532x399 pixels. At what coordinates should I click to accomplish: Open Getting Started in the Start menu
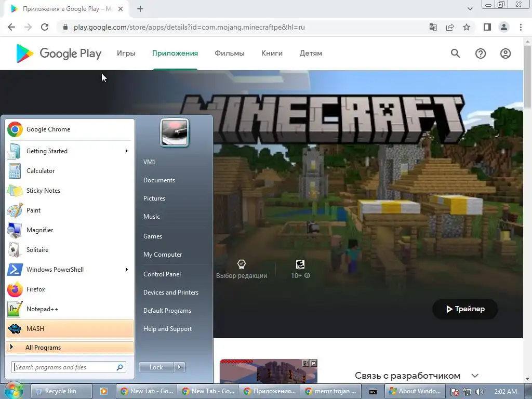pyautogui.click(x=70, y=151)
